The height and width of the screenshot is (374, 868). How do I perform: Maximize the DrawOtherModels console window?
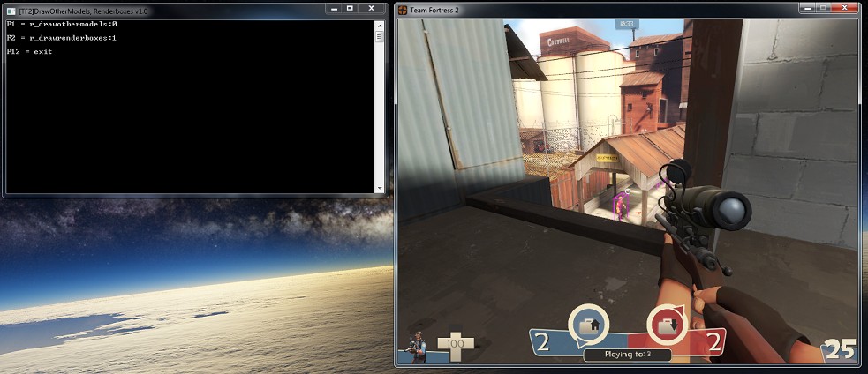coord(350,9)
